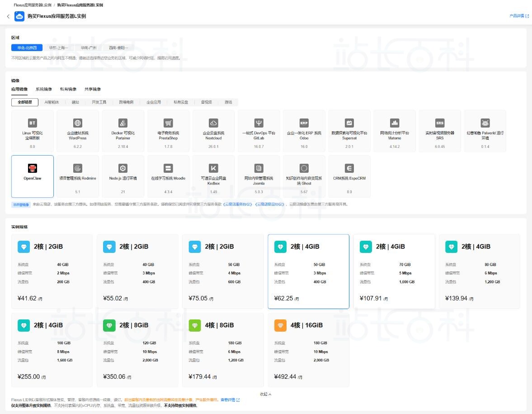This screenshot has height=414, width=532.
Task: Switch to the 系统镜像 tab
Action: click(x=44, y=89)
